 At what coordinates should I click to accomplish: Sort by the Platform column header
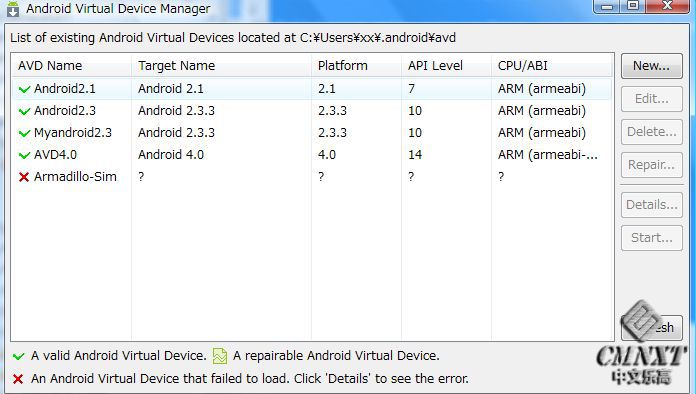[x=356, y=66]
